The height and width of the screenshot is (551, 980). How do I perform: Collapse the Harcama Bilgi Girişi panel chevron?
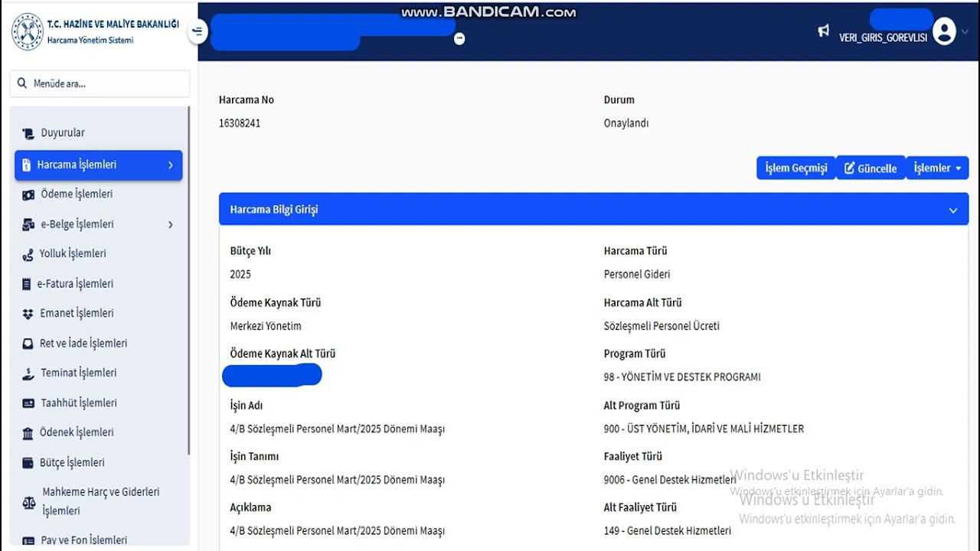(953, 210)
